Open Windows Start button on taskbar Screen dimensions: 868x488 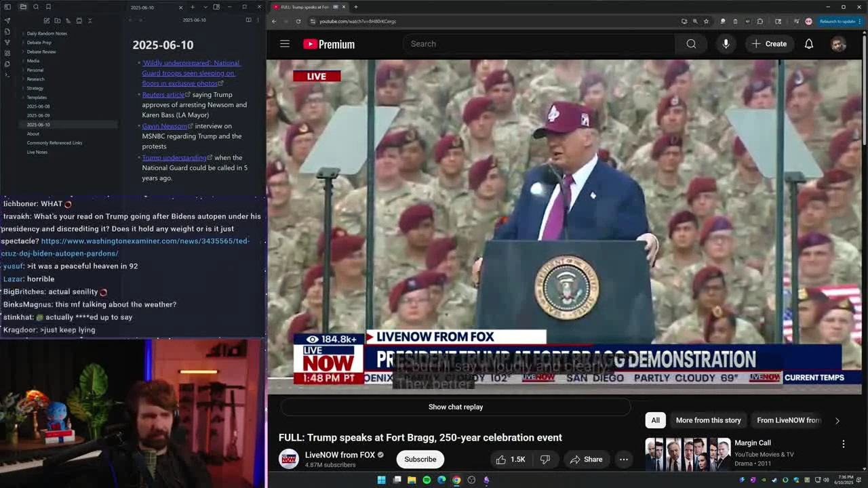[x=381, y=480]
